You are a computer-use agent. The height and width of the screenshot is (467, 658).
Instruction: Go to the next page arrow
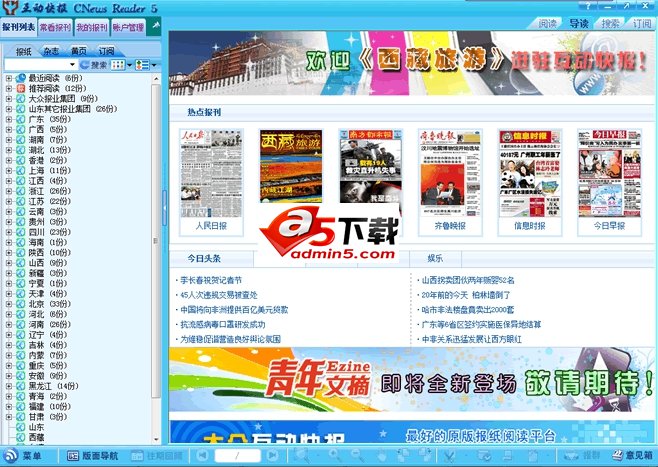(x=272, y=456)
